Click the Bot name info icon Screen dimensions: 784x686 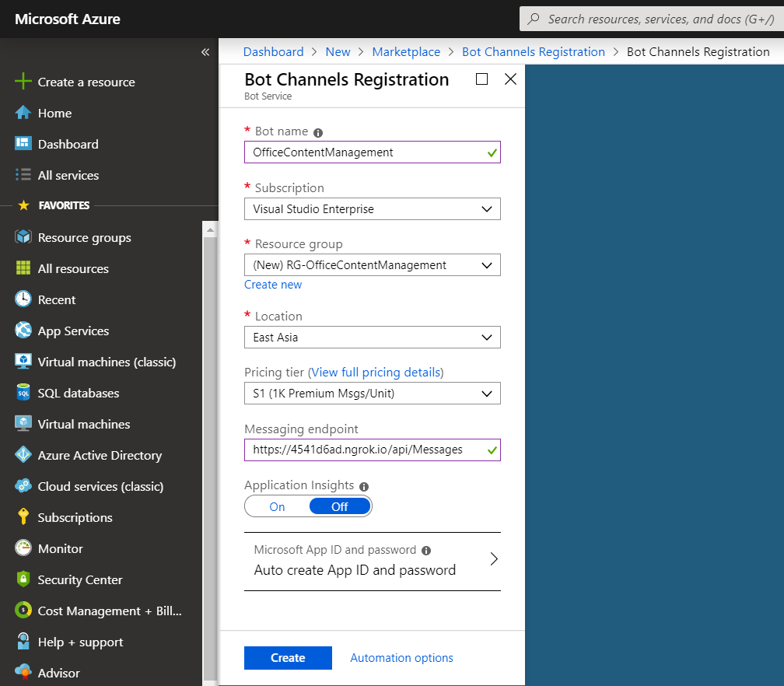[x=318, y=132]
